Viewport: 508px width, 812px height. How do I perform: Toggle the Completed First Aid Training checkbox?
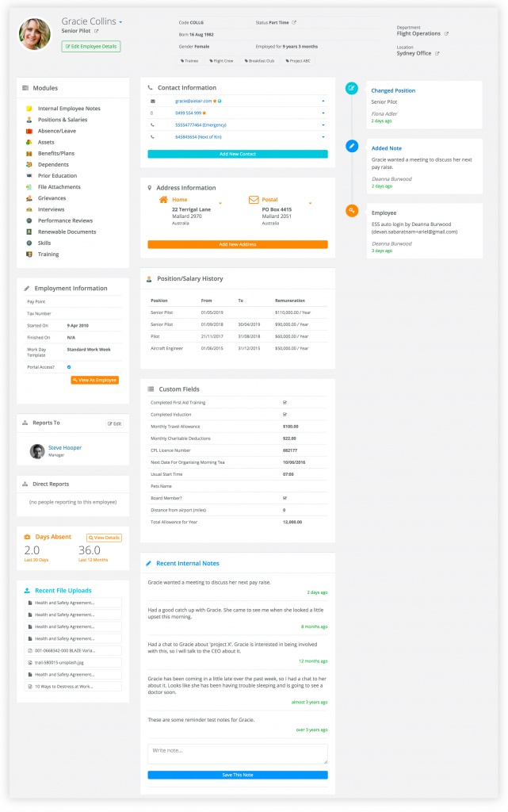[x=285, y=402]
